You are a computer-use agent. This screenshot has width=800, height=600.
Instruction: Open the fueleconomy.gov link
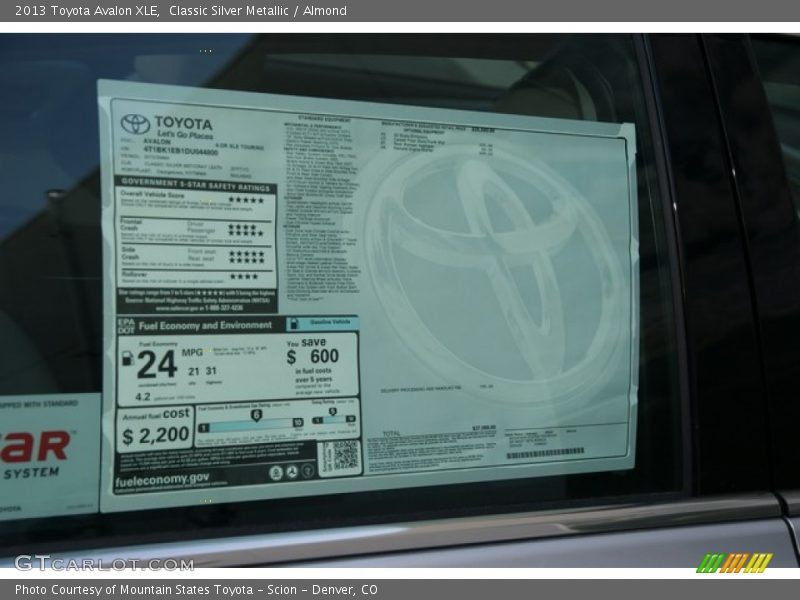pos(164,478)
